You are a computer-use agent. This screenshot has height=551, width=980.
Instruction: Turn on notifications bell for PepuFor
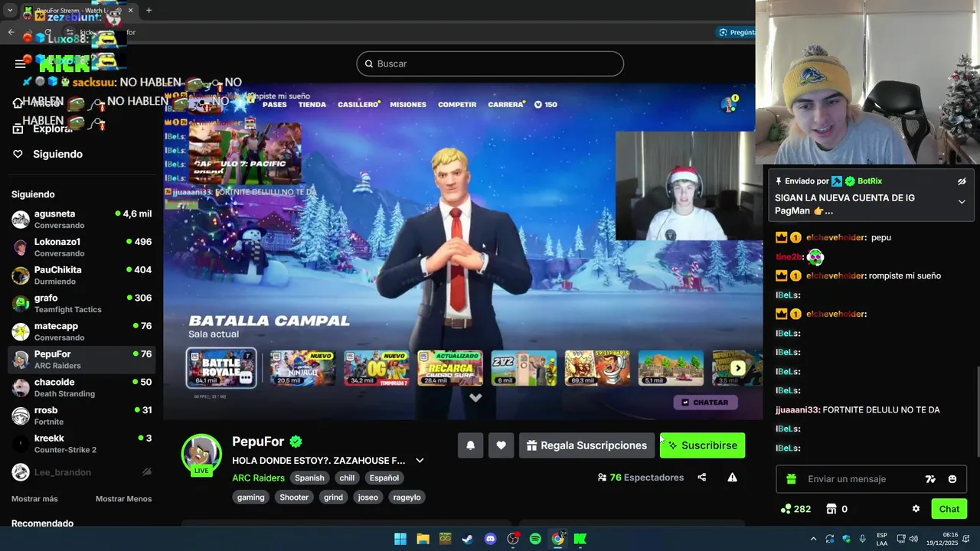(470, 445)
